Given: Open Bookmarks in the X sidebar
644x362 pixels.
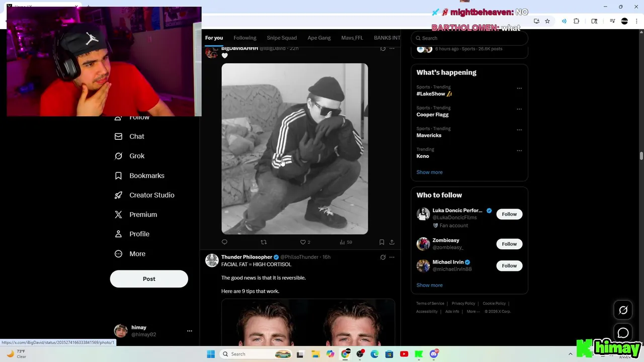Looking at the screenshot, I should 139,175.
